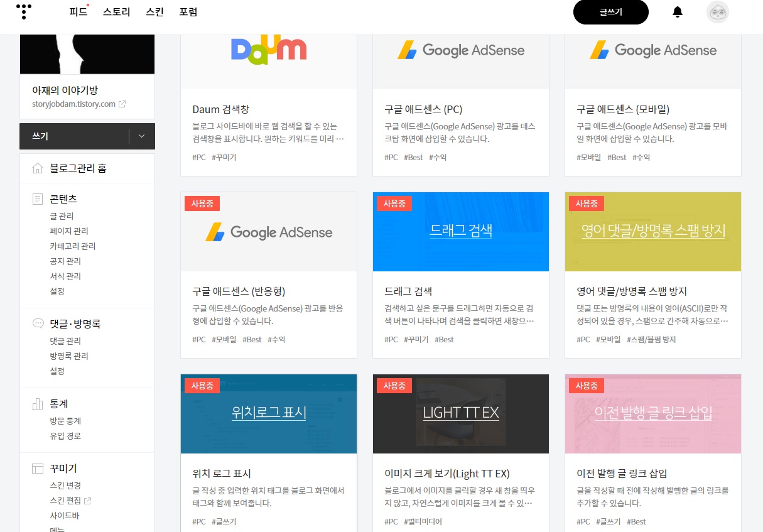
Task: Click the blue 드래그 검색 banner
Action: pyautogui.click(x=461, y=232)
